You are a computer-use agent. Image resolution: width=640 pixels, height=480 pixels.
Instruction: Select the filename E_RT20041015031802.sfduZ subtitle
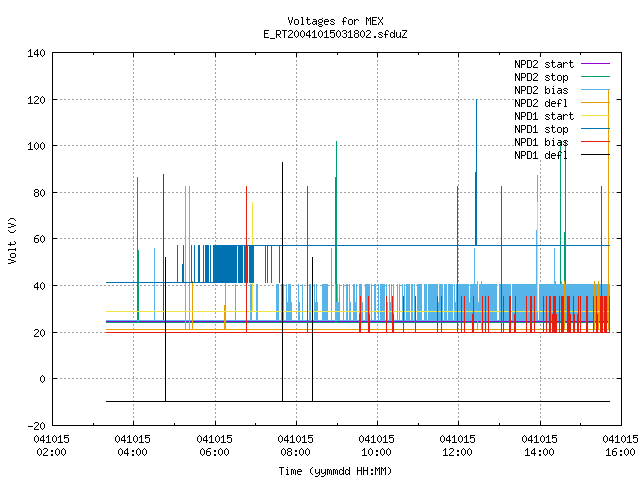tap(335, 34)
